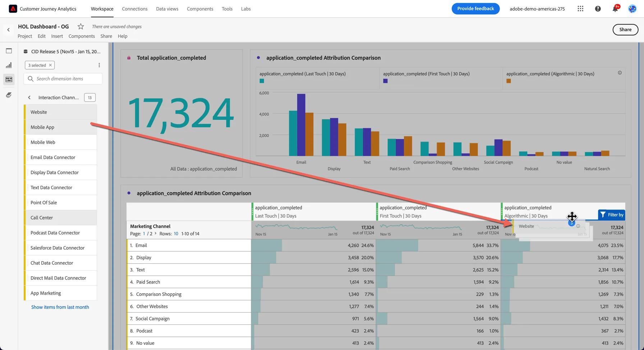Click the info icon in chart legend

(620, 73)
